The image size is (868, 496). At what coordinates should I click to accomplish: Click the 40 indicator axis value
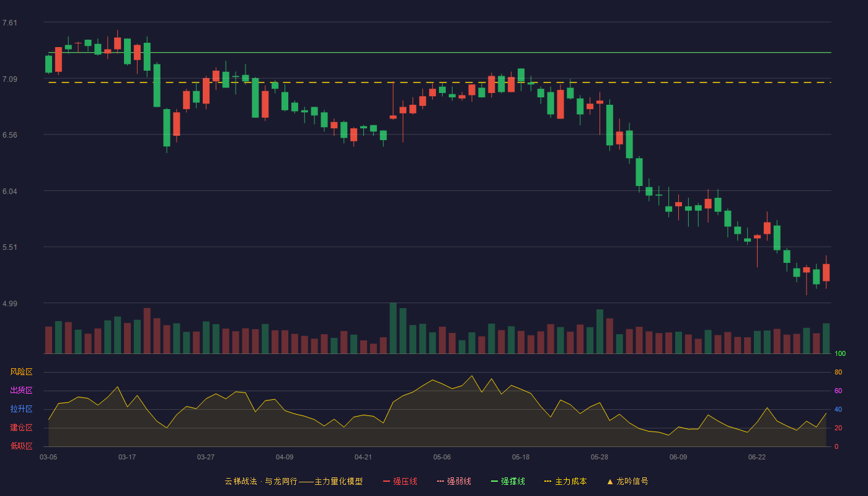[838, 409]
